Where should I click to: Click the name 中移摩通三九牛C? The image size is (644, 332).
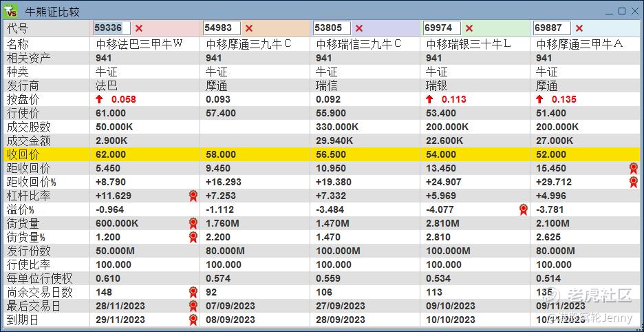pos(249,44)
